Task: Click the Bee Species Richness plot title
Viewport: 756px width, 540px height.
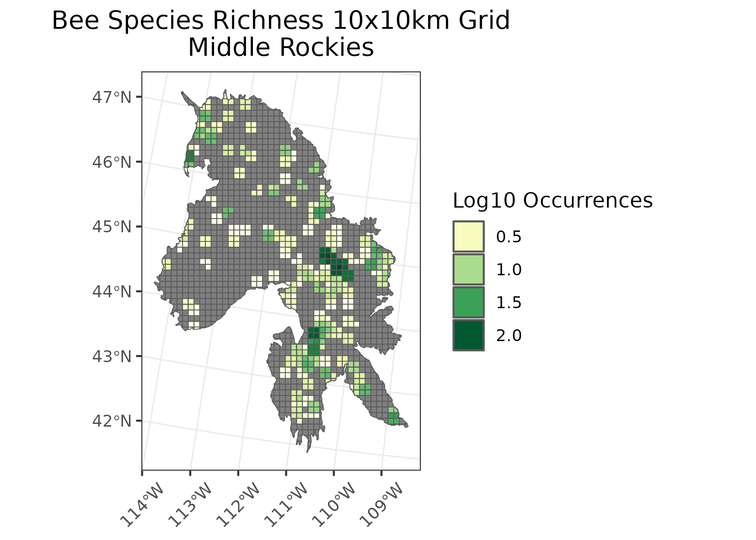Action: [281, 21]
